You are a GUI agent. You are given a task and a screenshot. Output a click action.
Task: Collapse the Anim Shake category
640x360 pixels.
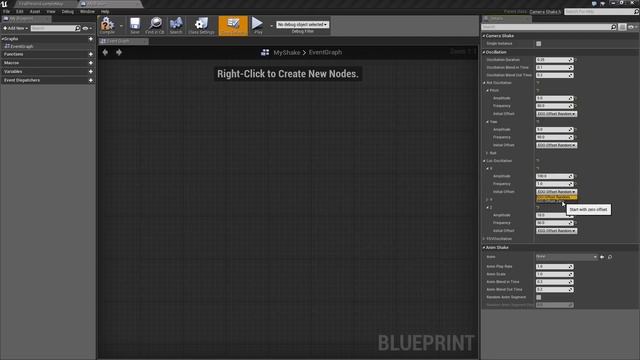click(x=484, y=248)
